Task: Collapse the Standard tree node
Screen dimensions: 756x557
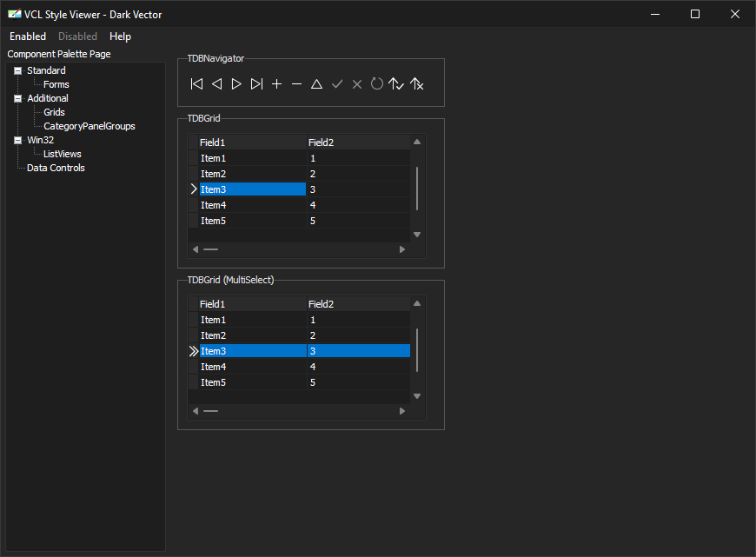Action: (x=18, y=71)
